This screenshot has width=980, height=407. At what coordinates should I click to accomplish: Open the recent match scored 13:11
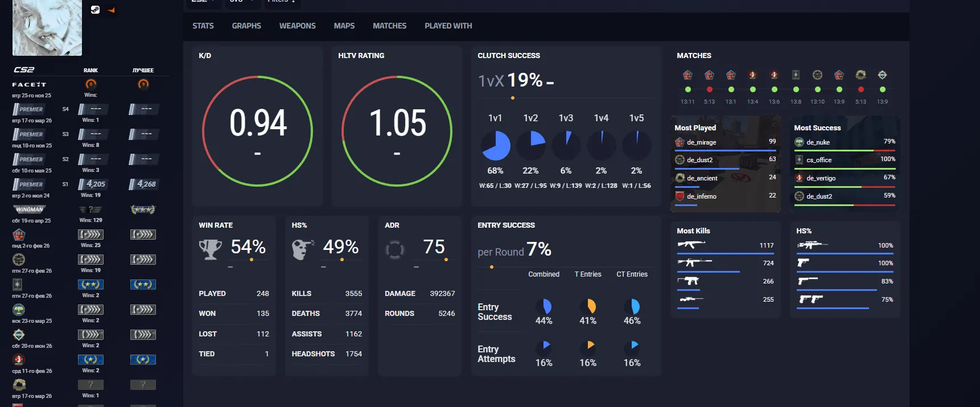[687, 88]
